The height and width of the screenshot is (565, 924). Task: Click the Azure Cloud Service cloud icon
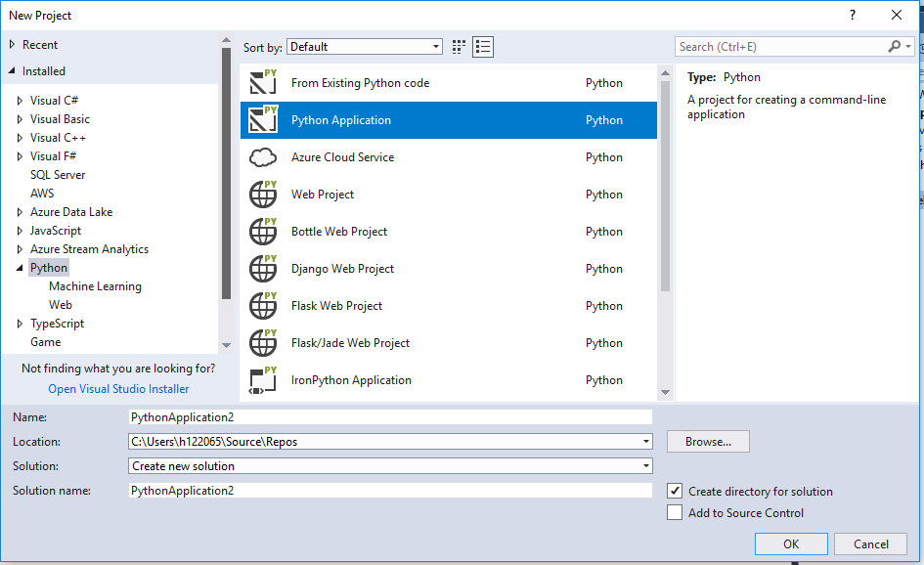[262, 156]
